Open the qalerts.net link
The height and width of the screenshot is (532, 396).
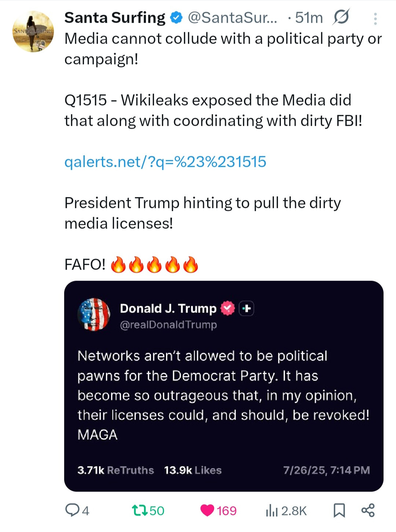click(165, 162)
